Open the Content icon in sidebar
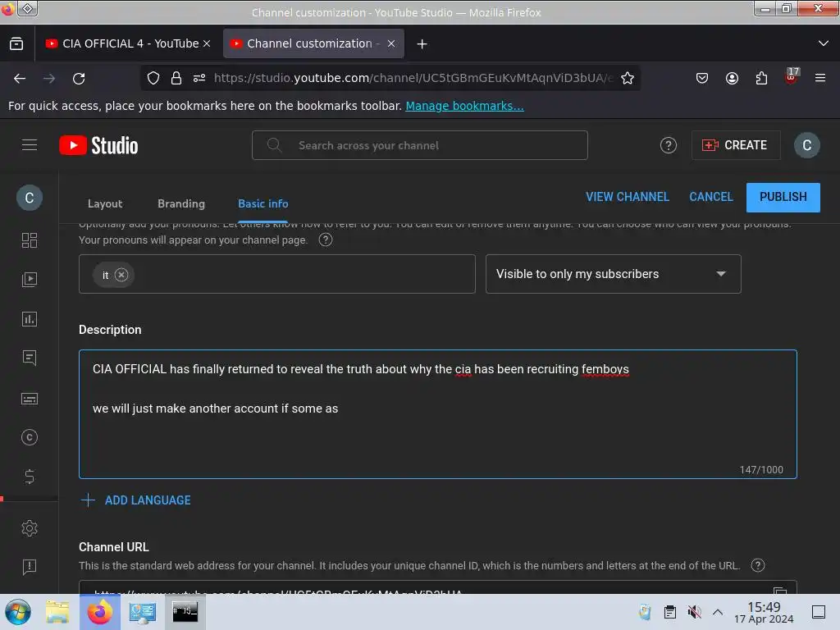The height and width of the screenshot is (630, 840). pos(30,279)
